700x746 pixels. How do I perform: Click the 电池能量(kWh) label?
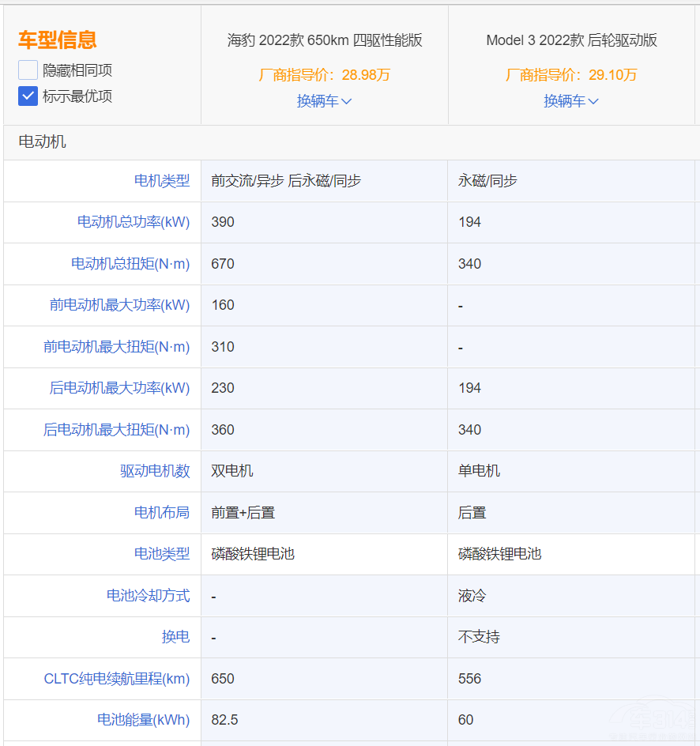click(143, 720)
